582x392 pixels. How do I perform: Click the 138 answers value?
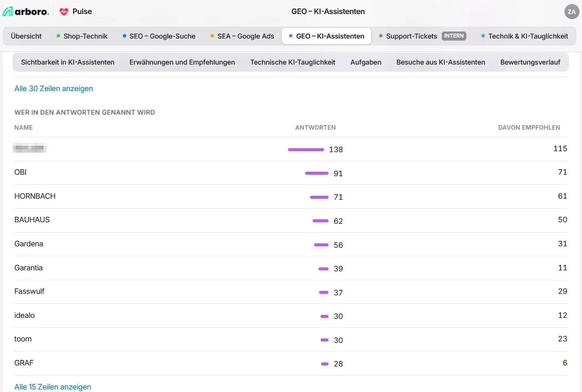336,150
